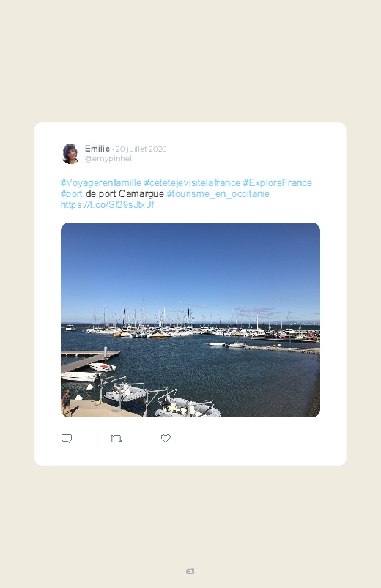Click the wooden dock in the photo
Image resolution: width=381 pixels, height=588 pixels.
89,360
